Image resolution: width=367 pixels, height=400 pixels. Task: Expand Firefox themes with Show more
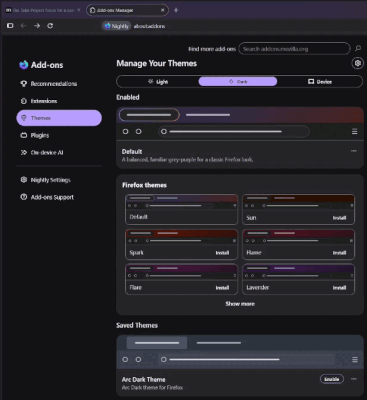coord(240,304)
